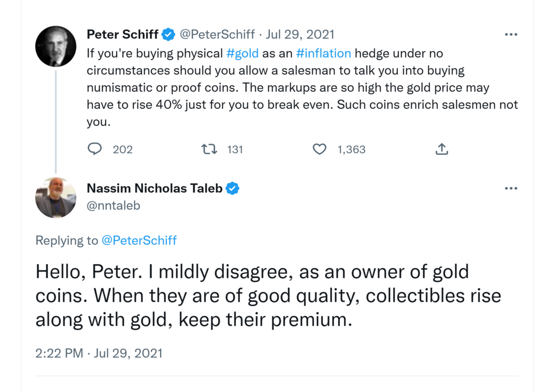Like Peter Schiff's tweet with heart icon
The width and height of the screenshot is (546, 392).
click(x=319, y=149)
